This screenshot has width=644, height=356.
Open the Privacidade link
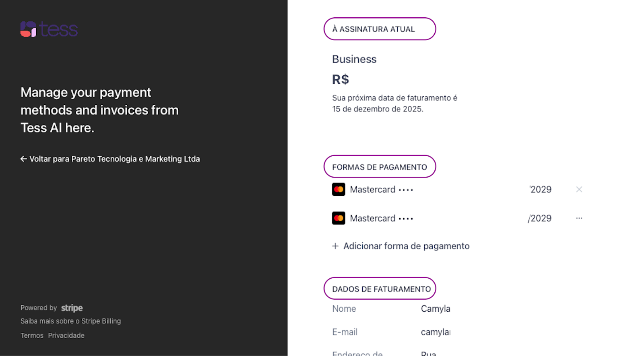pos(66,335)
